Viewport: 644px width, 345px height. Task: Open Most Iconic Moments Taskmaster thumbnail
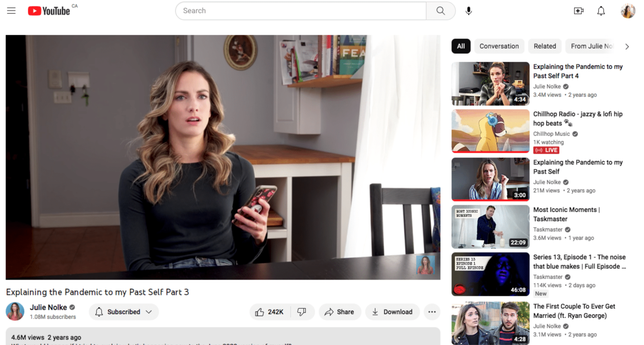490,227
